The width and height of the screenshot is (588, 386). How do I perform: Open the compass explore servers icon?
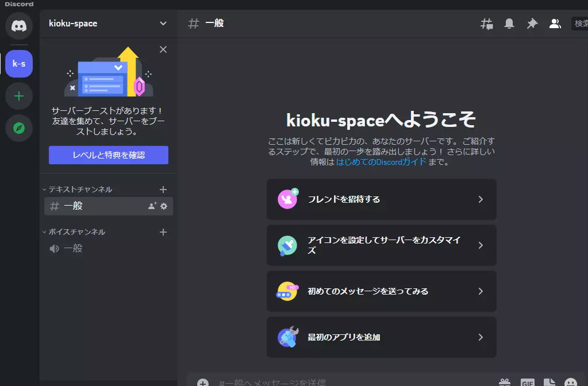coord(19,128)
